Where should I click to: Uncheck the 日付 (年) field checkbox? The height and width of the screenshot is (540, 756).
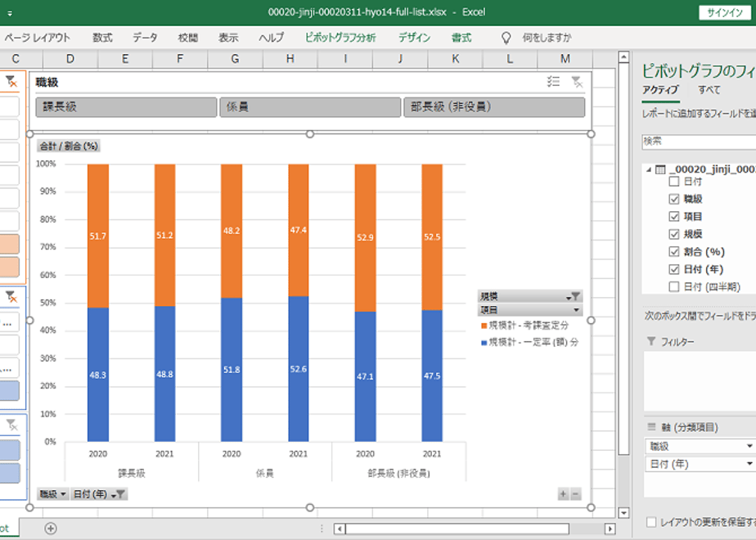pyautogui.click(x=674, y=269)
